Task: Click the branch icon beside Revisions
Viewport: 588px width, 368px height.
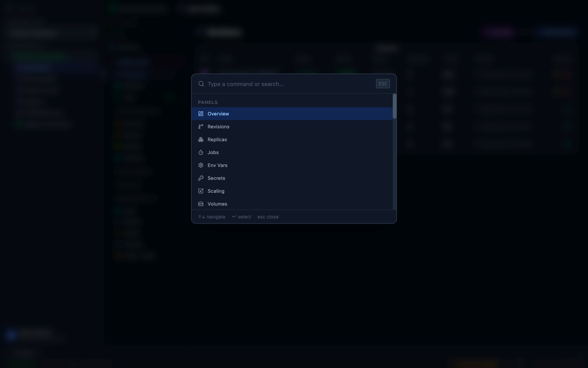Action: click(201, 126)
